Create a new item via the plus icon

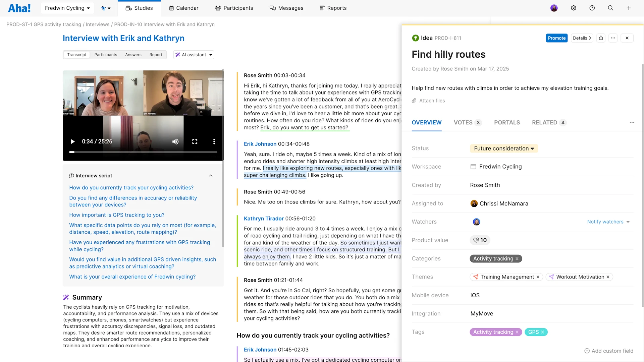[629, 8]
